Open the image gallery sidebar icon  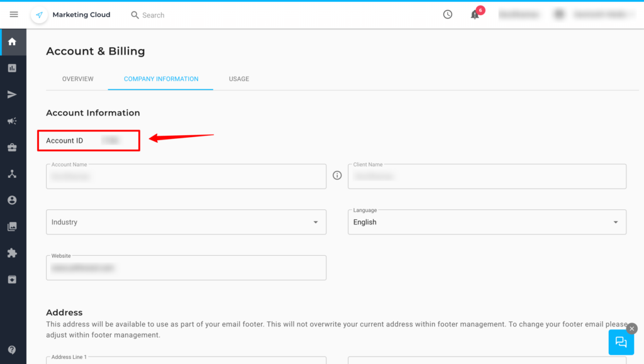[x=12, y=226]
